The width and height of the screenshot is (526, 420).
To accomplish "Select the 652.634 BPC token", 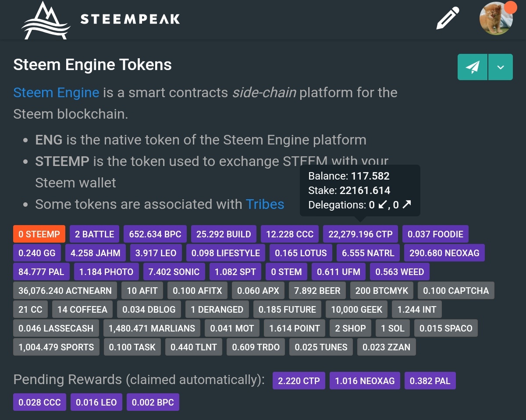I will (x=155, y=234).
